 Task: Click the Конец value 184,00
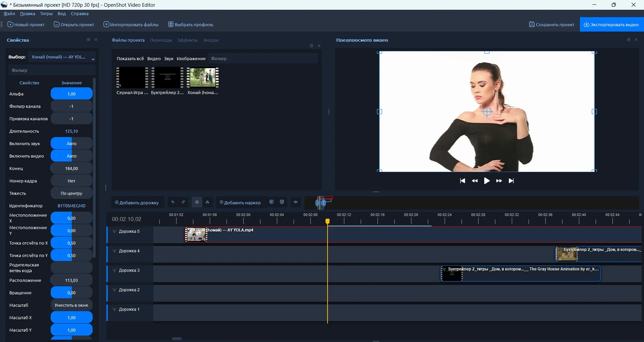(71, 168)
